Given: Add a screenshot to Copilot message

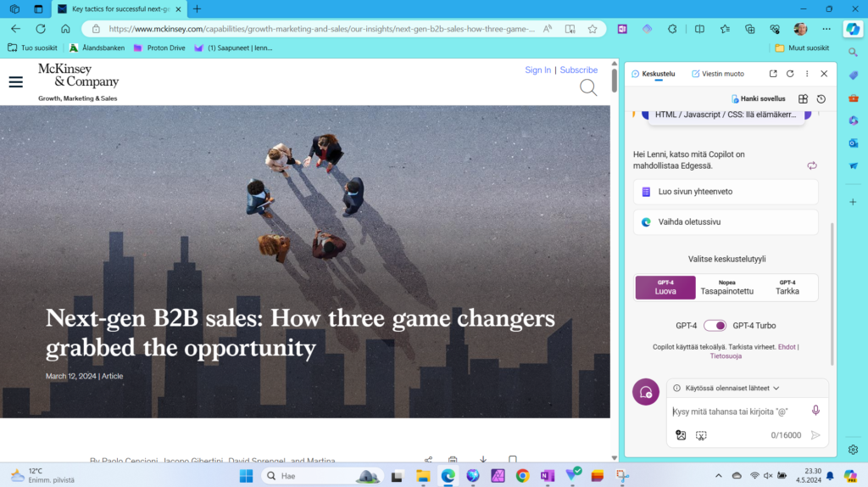Looking at the screenshot, I should pyautogui.click(x=701, y=435).
